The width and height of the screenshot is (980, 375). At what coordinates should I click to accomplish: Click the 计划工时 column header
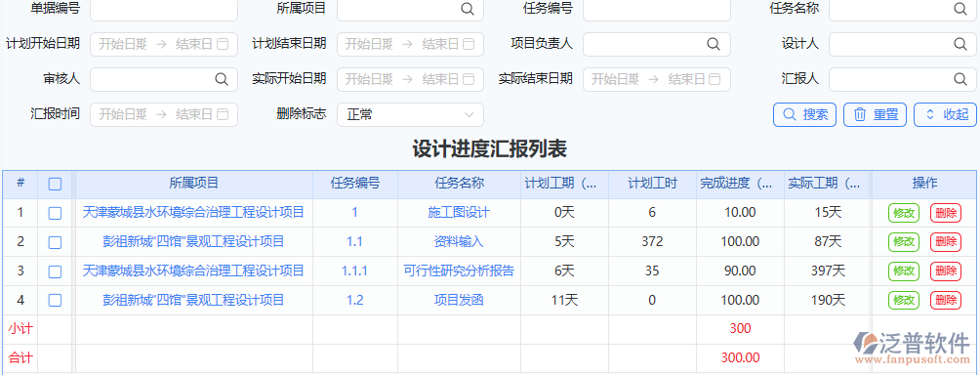(x=652, y=184)
